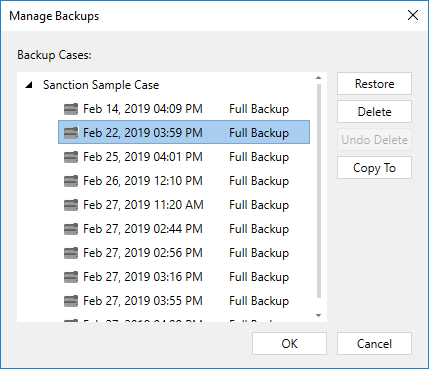
Task: Select the Sanction Sample Case entry
Action: point(101,85)
